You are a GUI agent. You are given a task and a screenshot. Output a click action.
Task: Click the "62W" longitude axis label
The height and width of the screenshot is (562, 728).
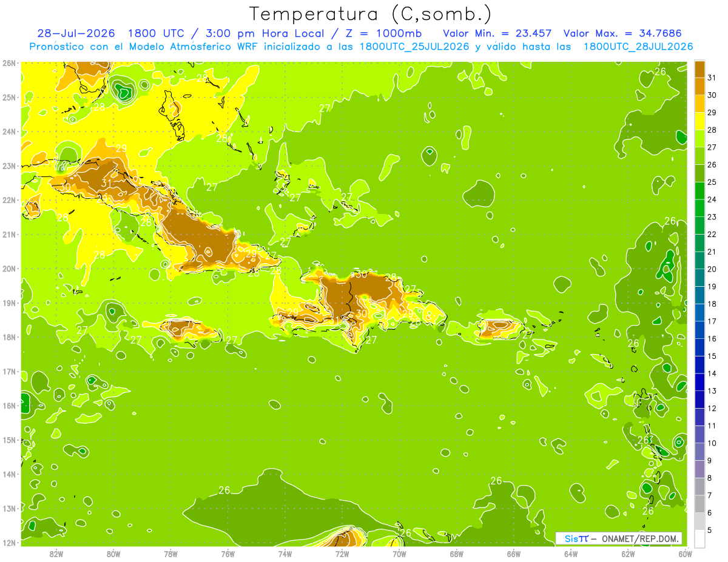tap(628, 554)
